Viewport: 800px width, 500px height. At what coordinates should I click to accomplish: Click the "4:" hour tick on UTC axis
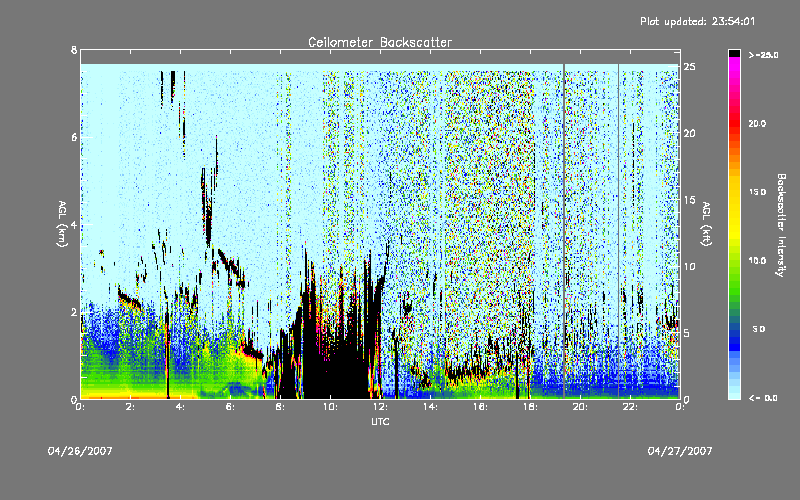tap(180, 407)
